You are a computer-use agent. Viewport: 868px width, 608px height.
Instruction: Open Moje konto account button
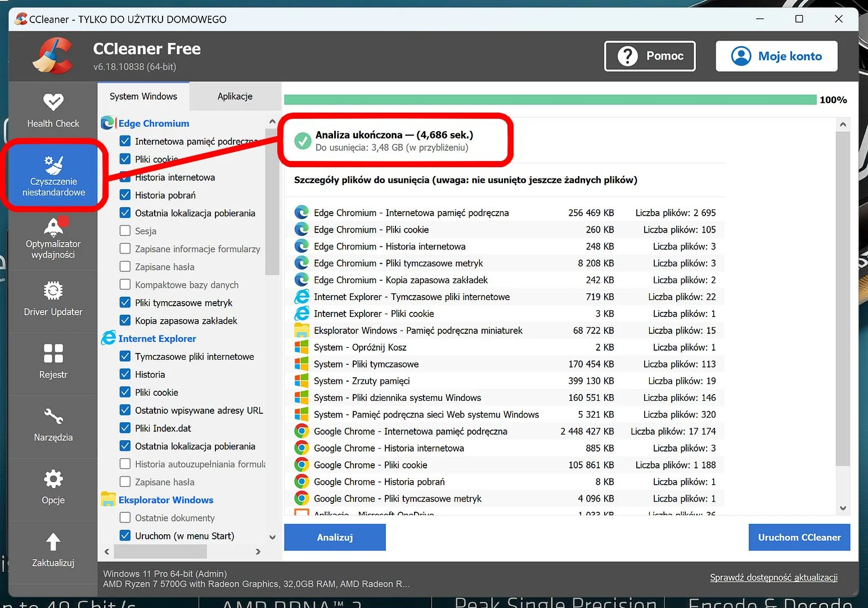(776, 56)
